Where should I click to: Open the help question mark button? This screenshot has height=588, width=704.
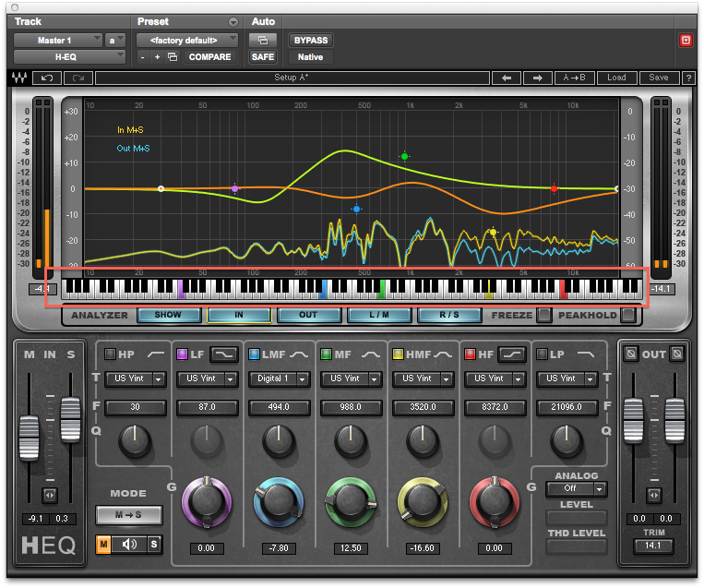688,78
